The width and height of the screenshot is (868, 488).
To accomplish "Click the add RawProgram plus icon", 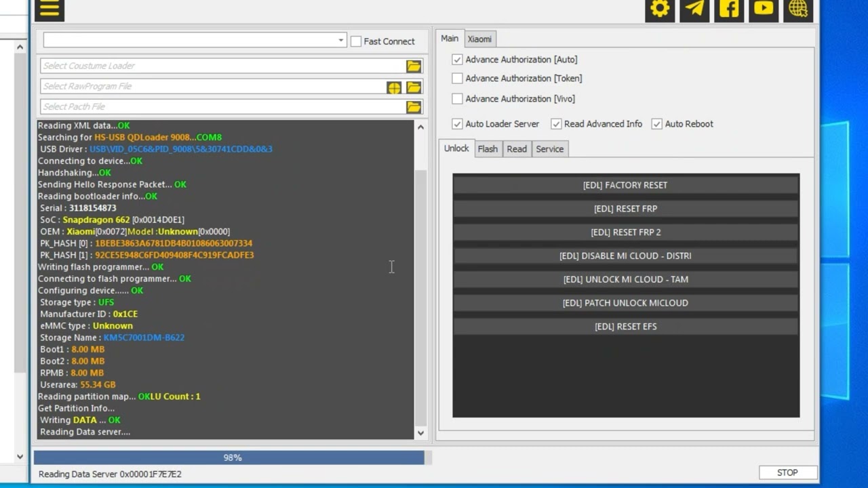I will click(394, 87).
